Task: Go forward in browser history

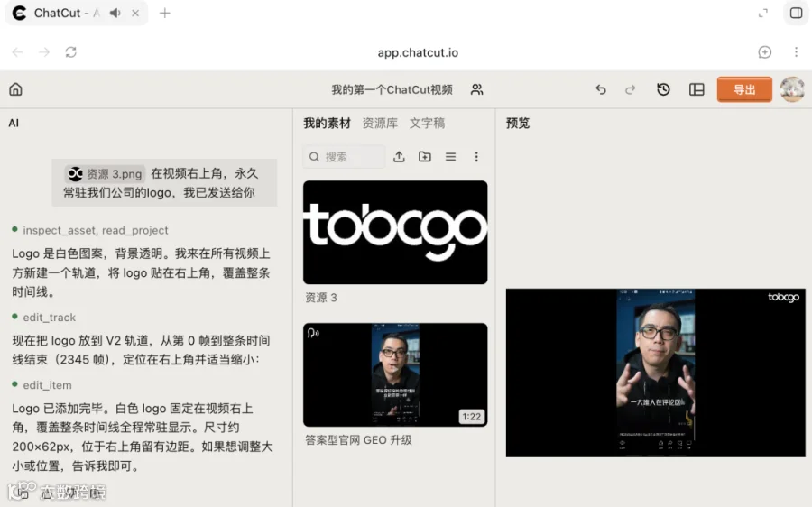Action: 44,51
